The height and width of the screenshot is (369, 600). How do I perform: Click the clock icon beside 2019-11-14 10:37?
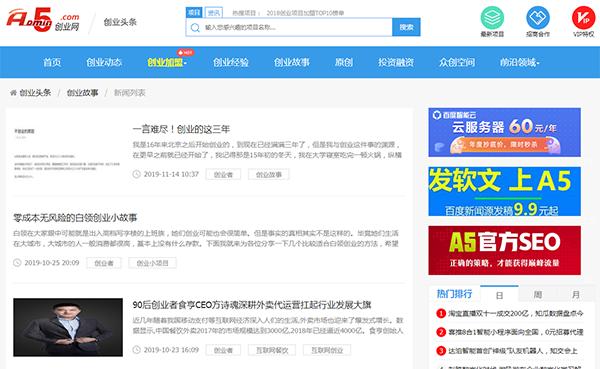click(x=136, y=174)
